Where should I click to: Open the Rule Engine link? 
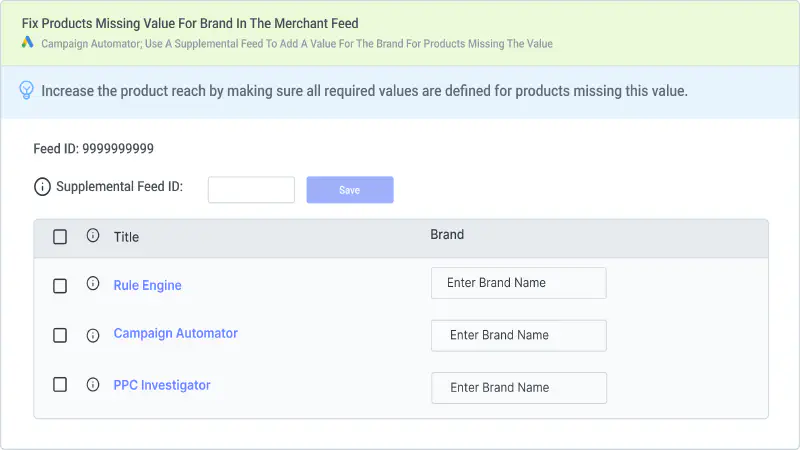(x=147, y=285)
